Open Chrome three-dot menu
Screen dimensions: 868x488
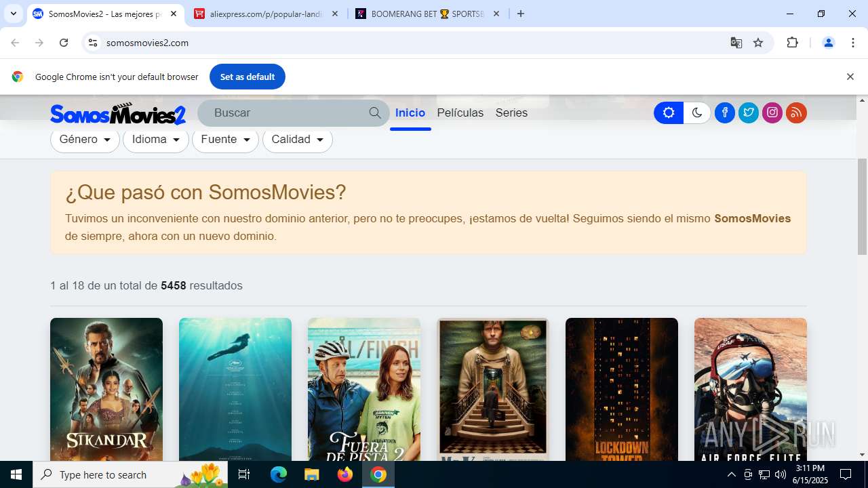[x=853, y=43]
